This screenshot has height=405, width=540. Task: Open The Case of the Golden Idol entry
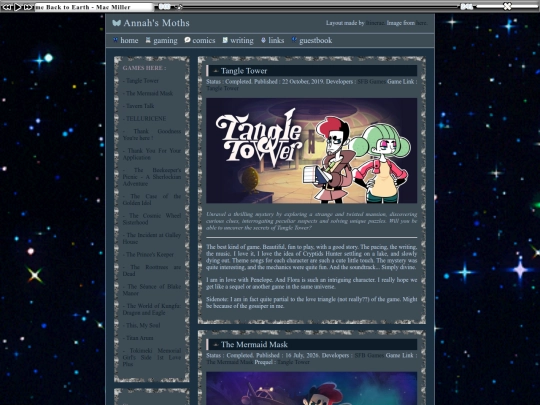tap(152, 199)
